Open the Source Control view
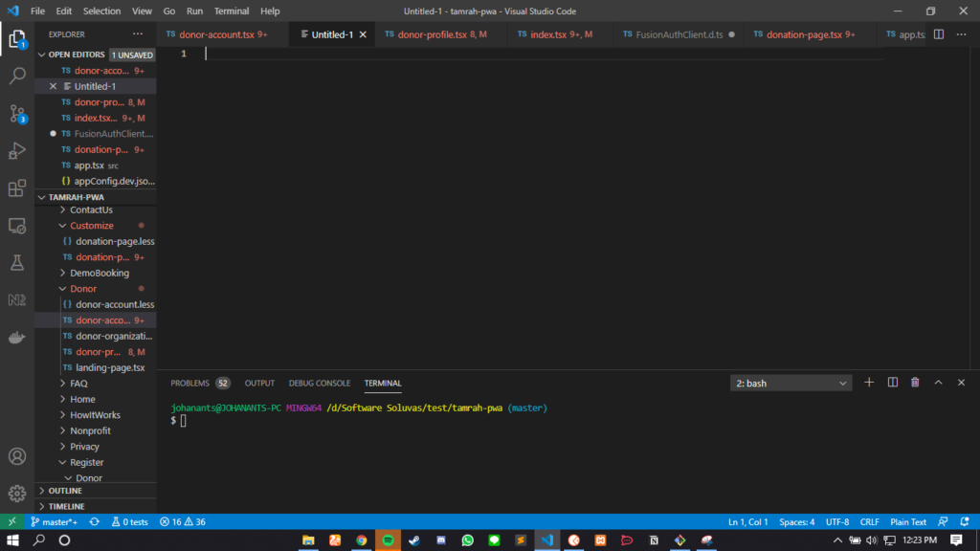The height and width of the screenshot is (551, 980). tap(17, 114)
